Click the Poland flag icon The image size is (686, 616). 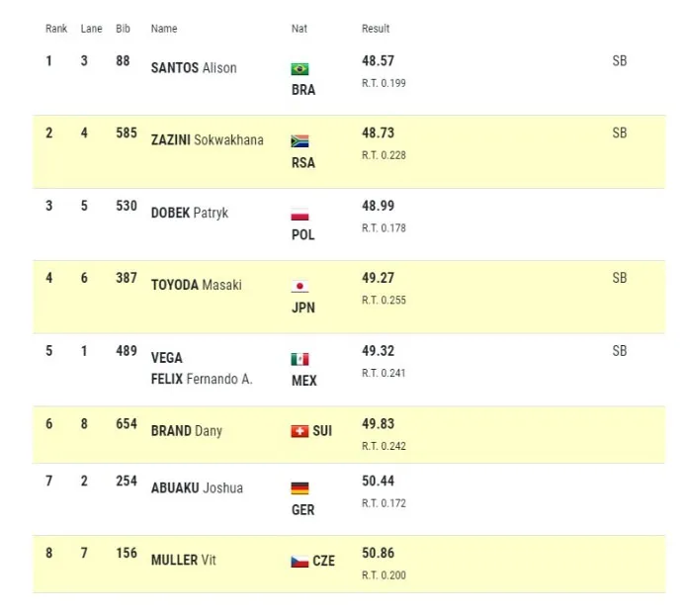[300, 214]
